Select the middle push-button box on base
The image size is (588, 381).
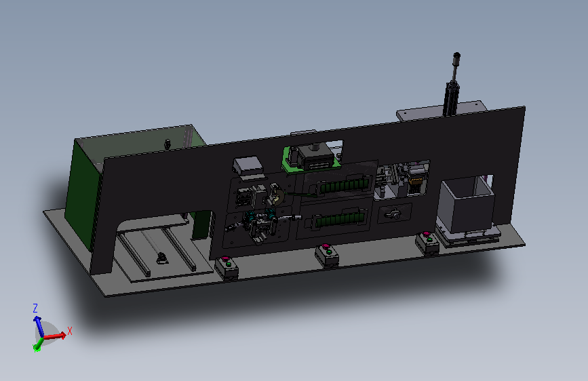point(327,255)
